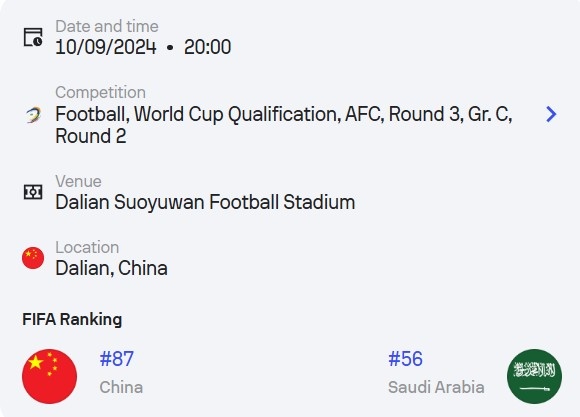Viewport: 580px width, 417px height.
Task: Open the World Cup Qualification competition link
Action: (x=284, y=125)
